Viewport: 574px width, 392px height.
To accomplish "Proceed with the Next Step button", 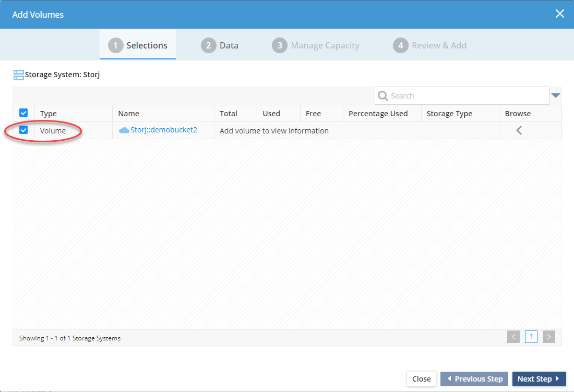I will 539,379.
